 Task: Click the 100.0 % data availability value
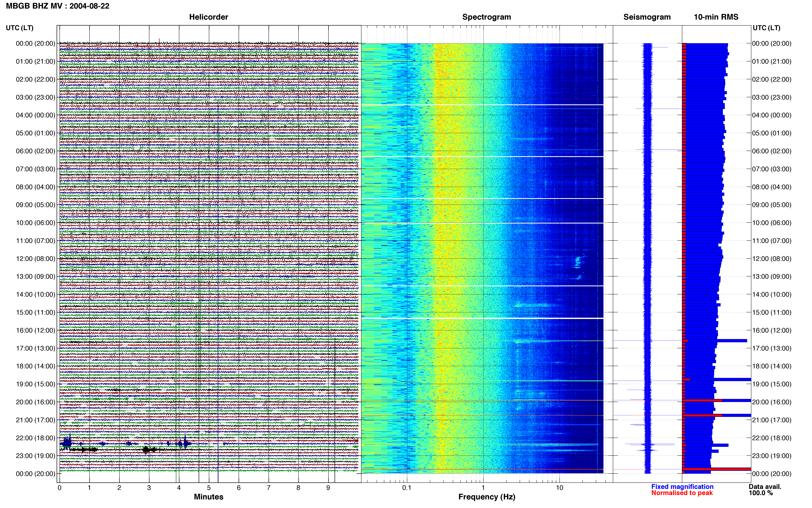pyautogui.click(x=761, y=493)
